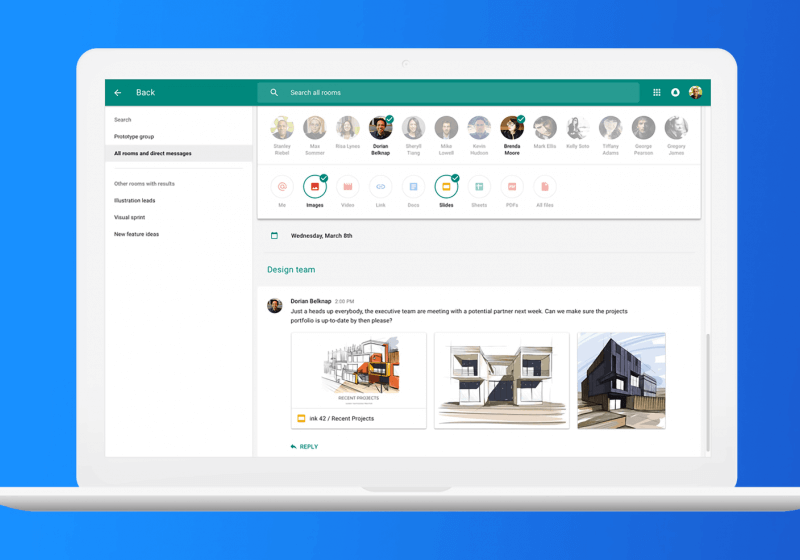The height and width of the screenshot is (560, 800).
Task: Select the Video filter icon
Action: click(x=348, y=187)
